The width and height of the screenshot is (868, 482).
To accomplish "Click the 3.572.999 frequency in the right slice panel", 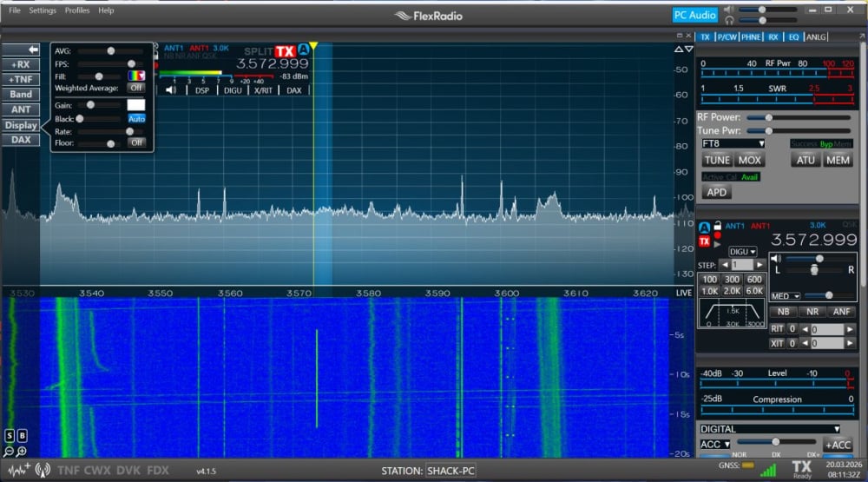I will (x=814, y=240).
